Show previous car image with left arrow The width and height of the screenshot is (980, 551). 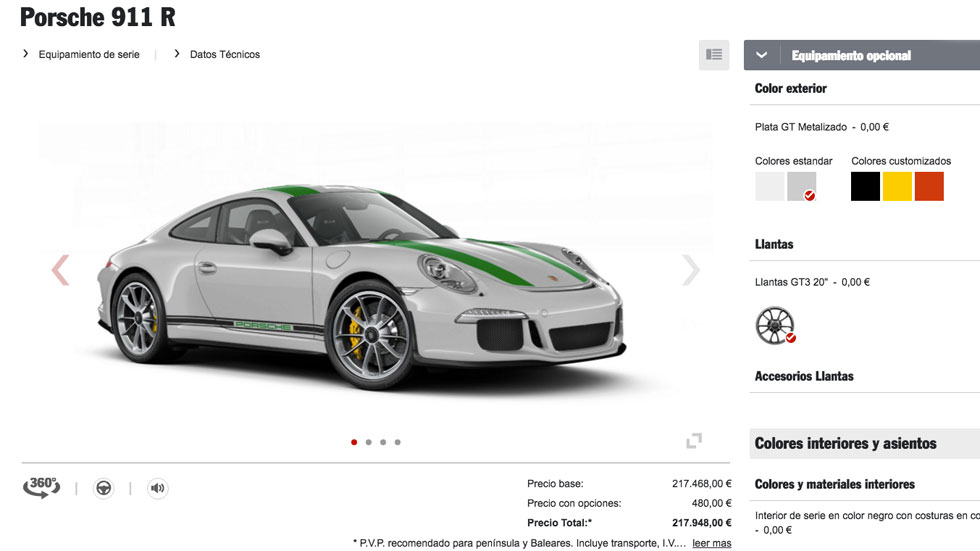(60, 270)
